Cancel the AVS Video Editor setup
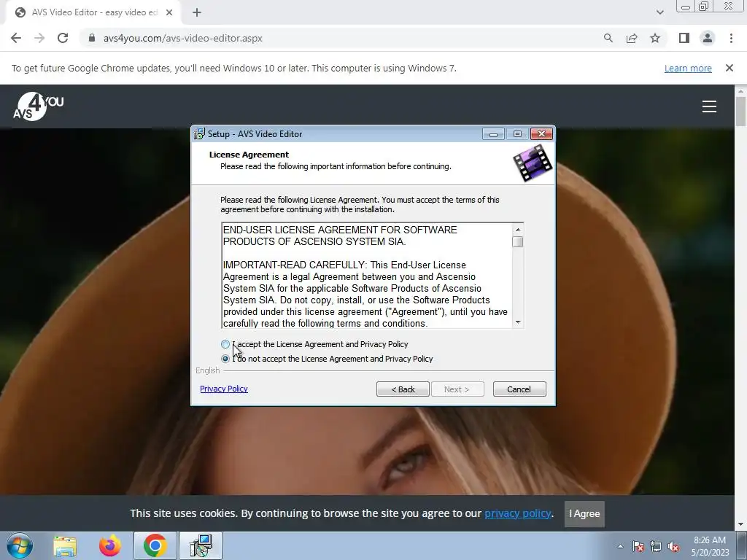 [x=519, y=389]
